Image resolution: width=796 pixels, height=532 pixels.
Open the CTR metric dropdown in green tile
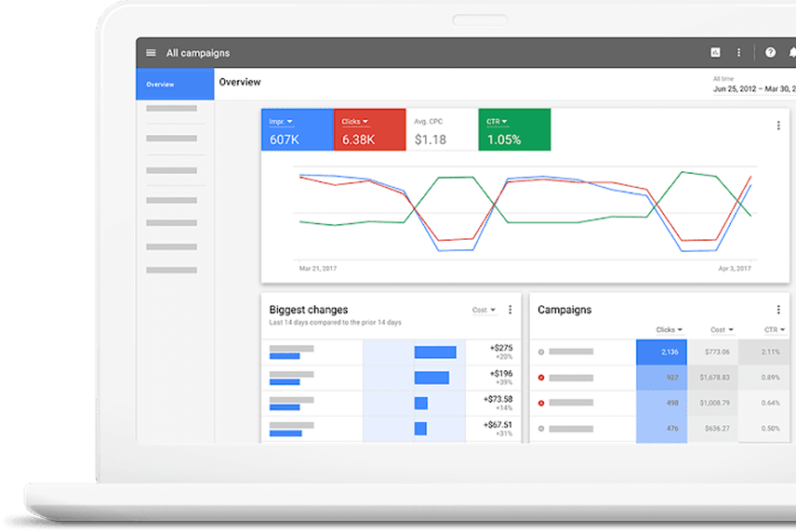(x=497, y=122)
